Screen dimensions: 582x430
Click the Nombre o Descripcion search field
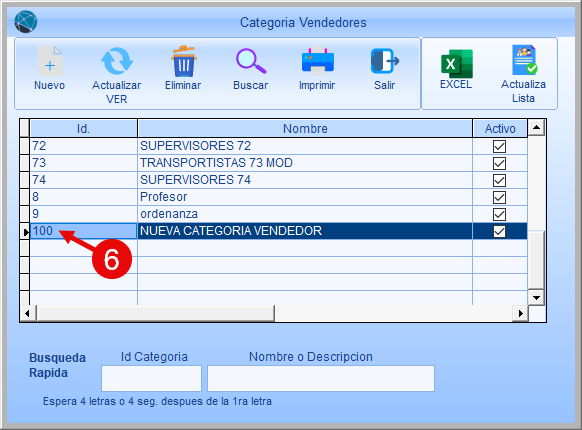click(x=321, y=378)
